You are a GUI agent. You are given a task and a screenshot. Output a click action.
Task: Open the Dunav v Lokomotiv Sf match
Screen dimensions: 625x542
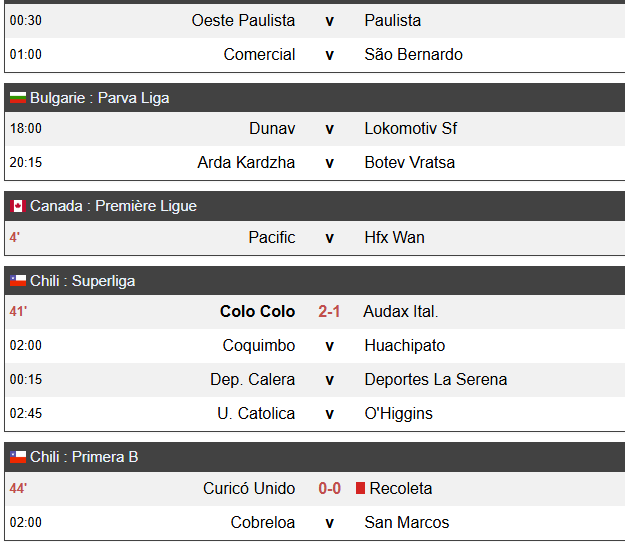click(x=315, y=129)
